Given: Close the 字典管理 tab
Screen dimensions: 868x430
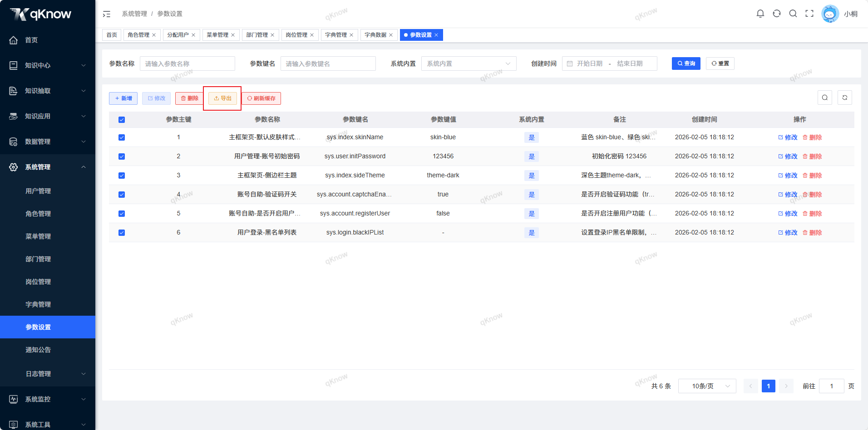Looking at the screenshot, I should [351, 35].
